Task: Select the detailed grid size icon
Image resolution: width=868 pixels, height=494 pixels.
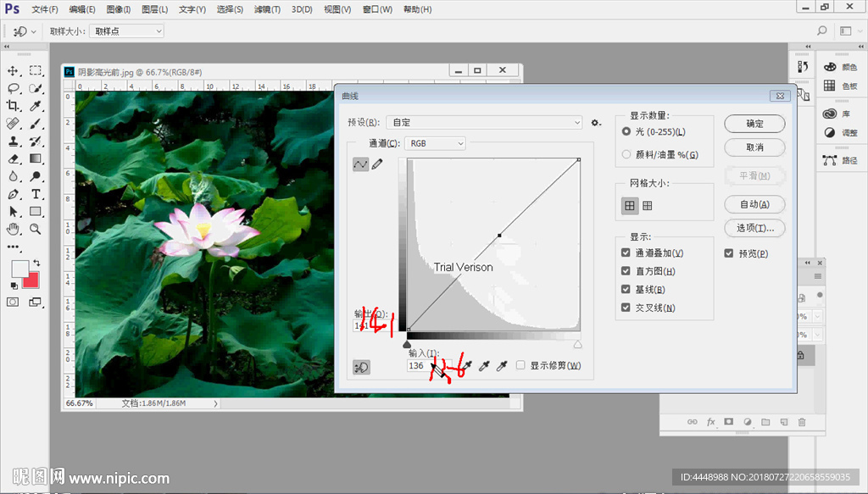Action: pos(648,205)
